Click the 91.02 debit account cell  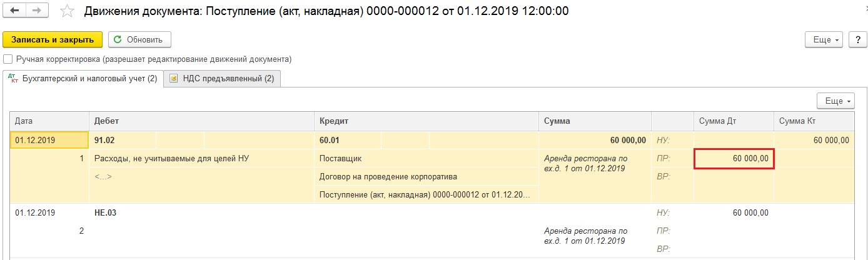[x=123, y=141]
